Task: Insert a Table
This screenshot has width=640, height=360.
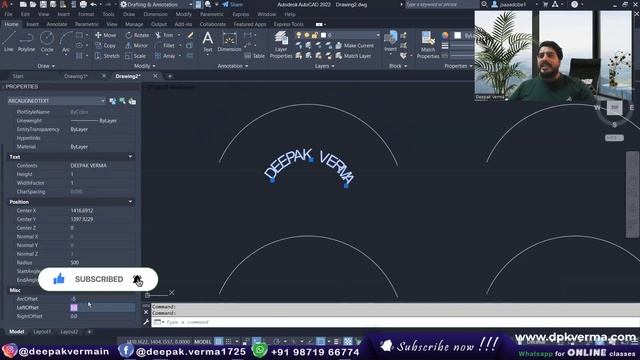Action: [x=255, y=56]
